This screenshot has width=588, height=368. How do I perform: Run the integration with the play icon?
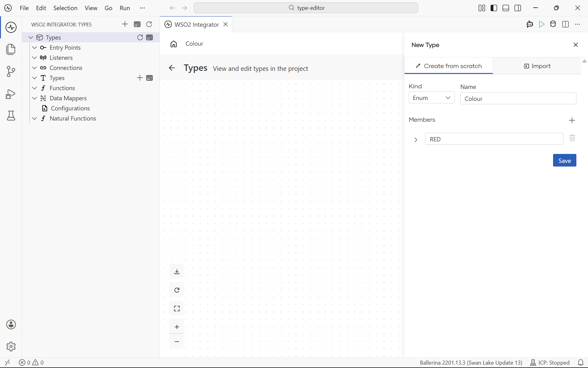tap(542, 24)
